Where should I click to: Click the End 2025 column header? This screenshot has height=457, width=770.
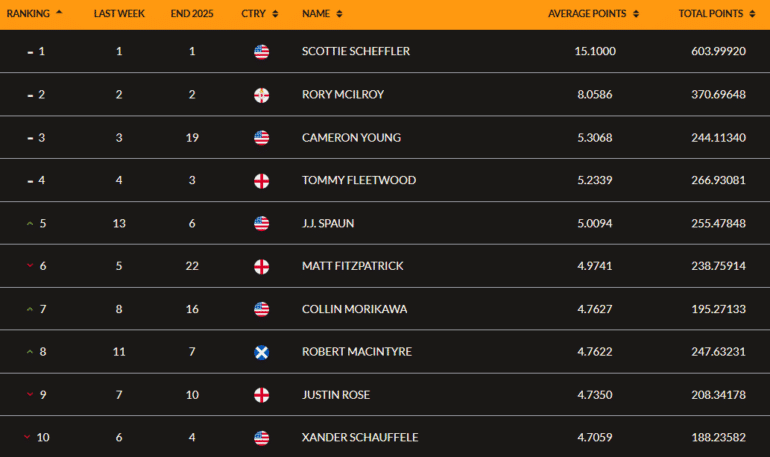pos(190,14)
